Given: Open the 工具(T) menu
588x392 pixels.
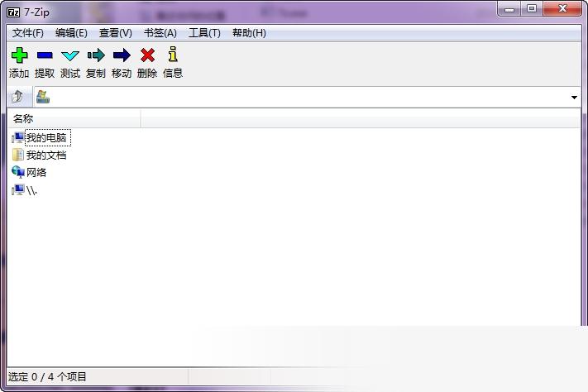Looking at the screenshot, I should (204, 33).
